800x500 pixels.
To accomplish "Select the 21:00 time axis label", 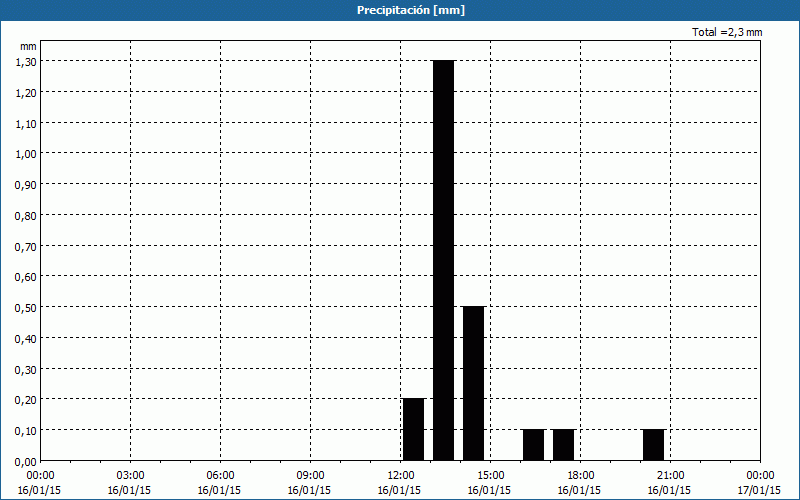I will [670, 475].
